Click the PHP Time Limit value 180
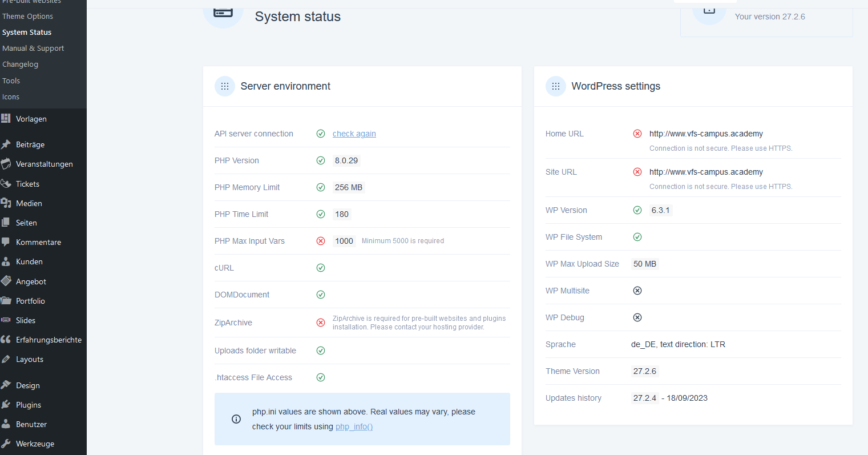 342,214
